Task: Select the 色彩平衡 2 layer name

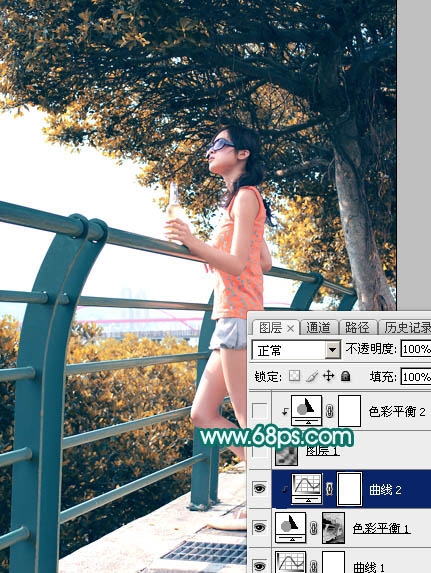Action: pos(397,412)
